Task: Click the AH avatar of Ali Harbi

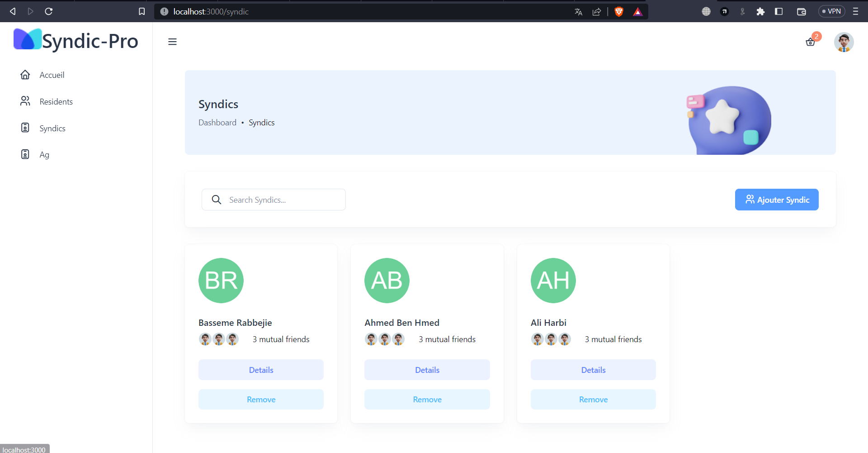Action: click(553, 281)
